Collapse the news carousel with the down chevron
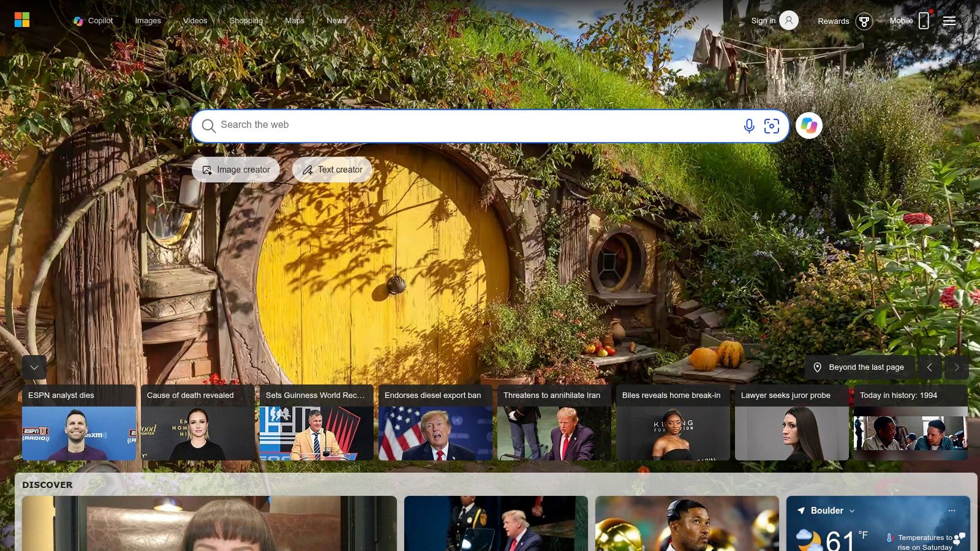Viewport: 980px width, 551px height. [34, 367]
